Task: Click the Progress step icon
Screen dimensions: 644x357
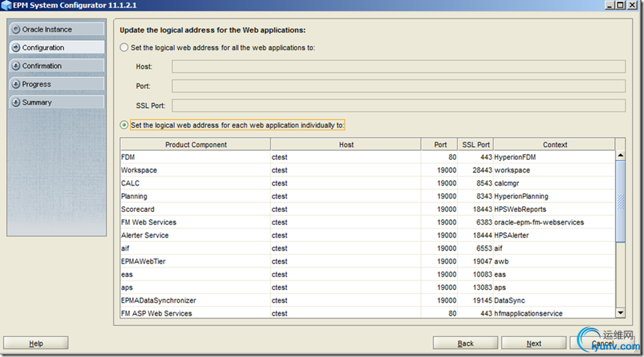Action: [16, 84]
